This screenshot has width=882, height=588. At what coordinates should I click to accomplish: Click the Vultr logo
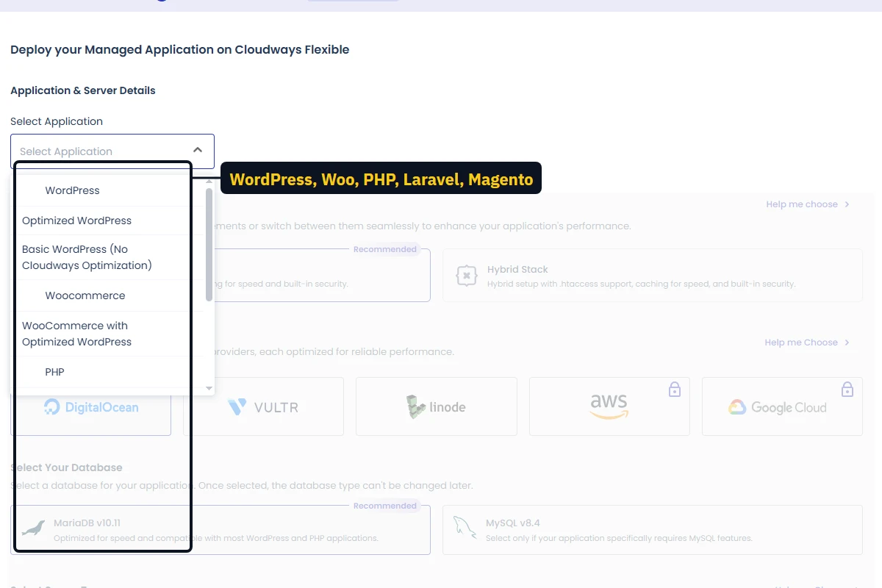click(263, 407)
